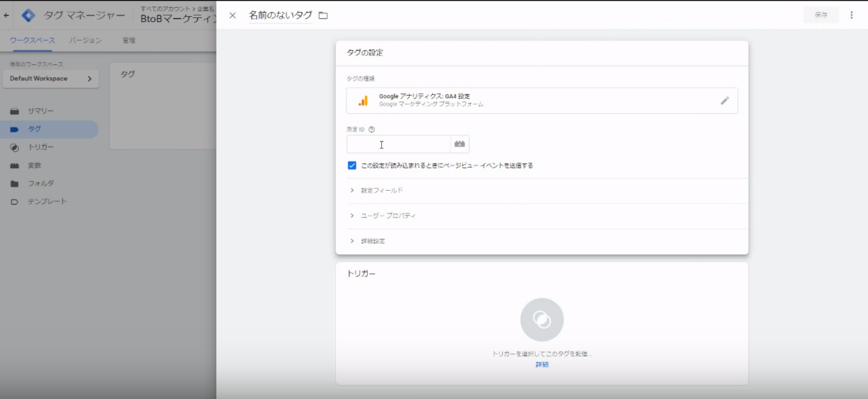This screenshot has width=868, height=399.
Task: Click the タグの設定 heading
Action: tap(365, 53)
